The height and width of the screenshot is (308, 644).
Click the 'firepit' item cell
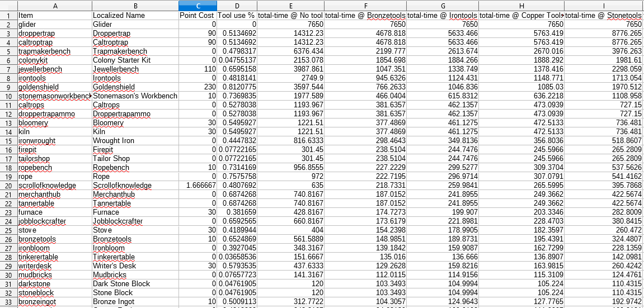(55, 150)
